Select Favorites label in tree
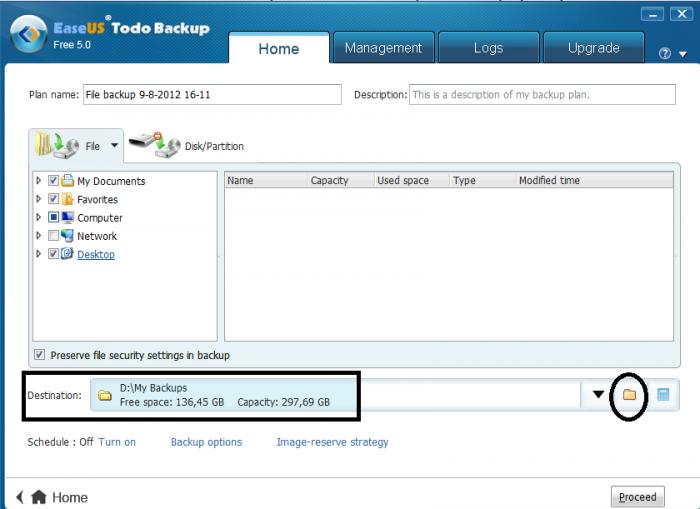 [x=97, y=199]
